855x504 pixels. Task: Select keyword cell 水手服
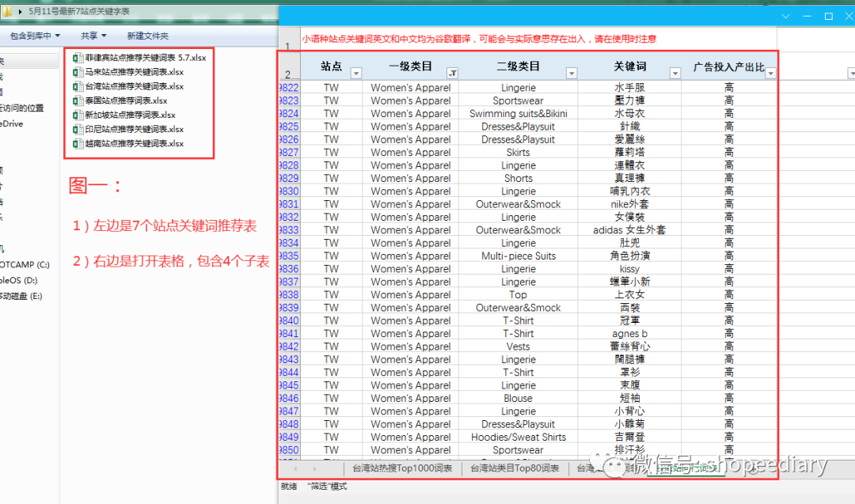coord(630,88)
